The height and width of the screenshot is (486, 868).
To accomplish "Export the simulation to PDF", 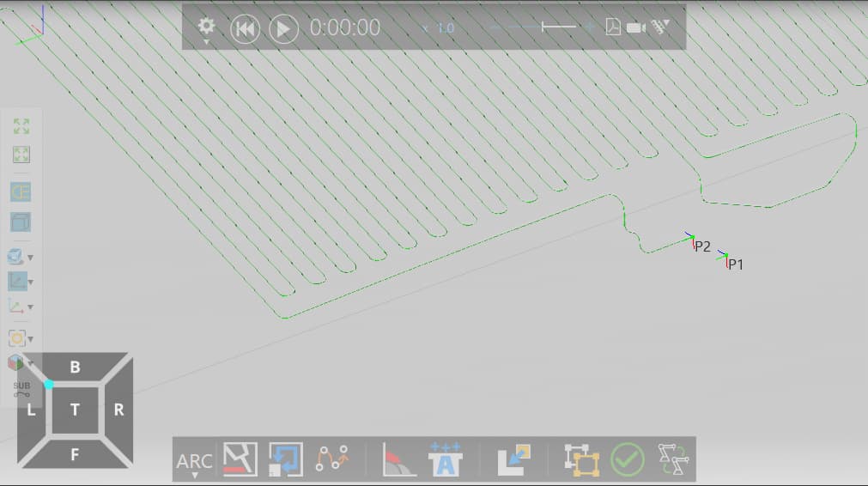I will pyautogui.click(x=613, y=27).
